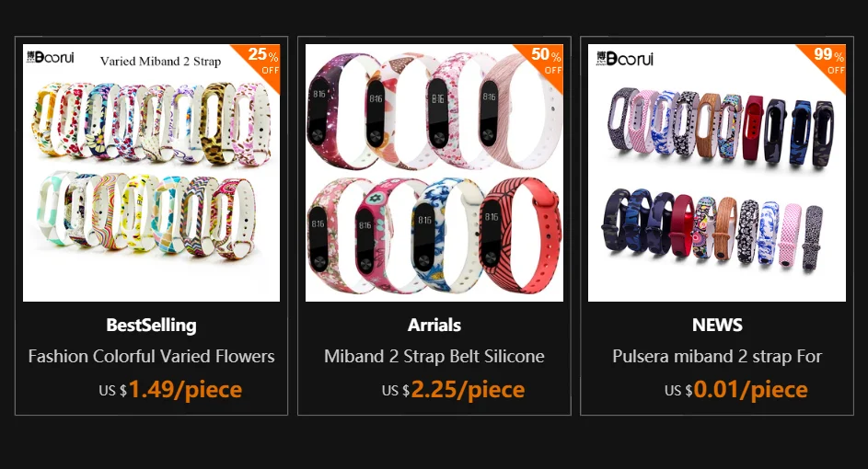Screen dimensions: 868x469
Task: Click the Boorui logo on first product image
Action: 50,57
